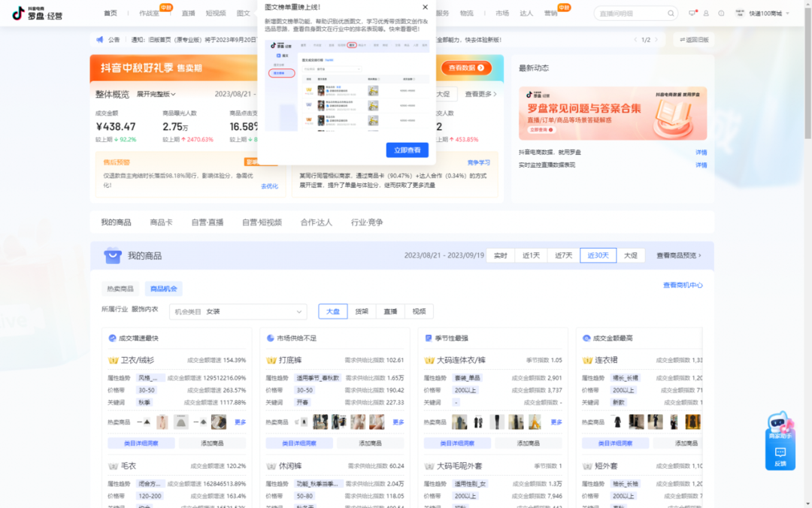812x508 pixels.
Task: Click crown icon beside 打底裤
Action: (271, 360)
